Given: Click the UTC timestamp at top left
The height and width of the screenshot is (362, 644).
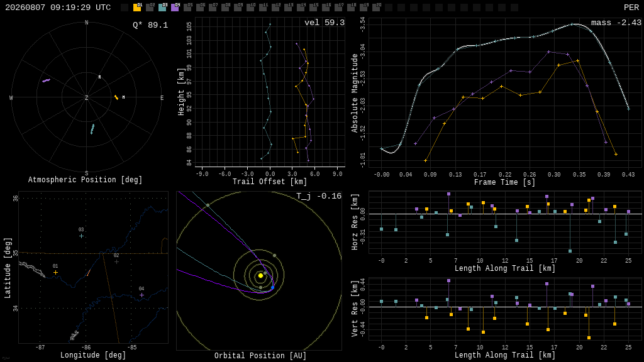Looking at the screenshot, I should [58, 8].
